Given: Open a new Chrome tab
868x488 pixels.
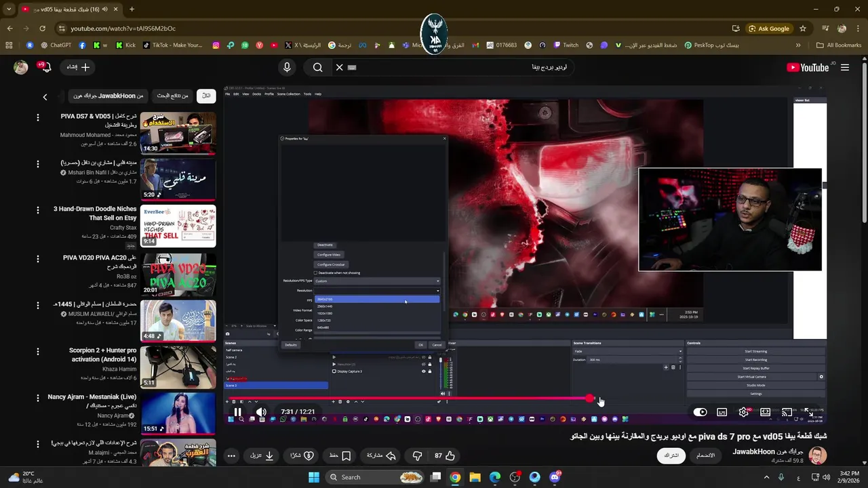Looking at the screenshot, I should point(132,9).
